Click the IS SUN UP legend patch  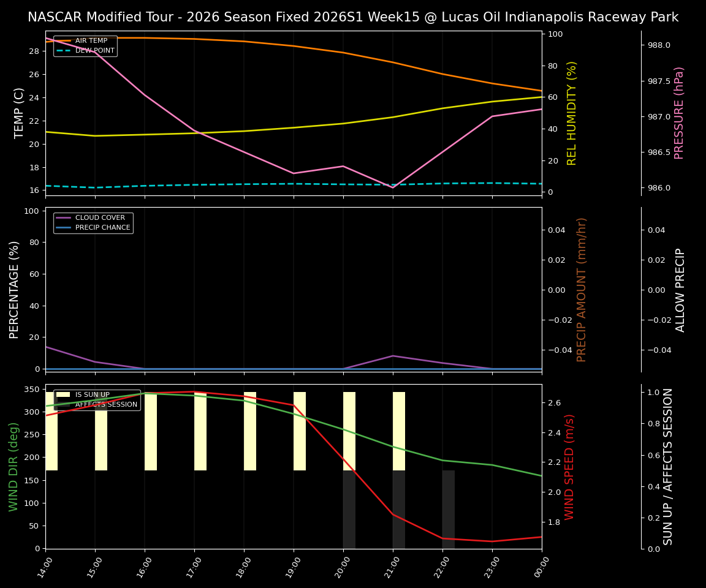pyautogui.click(x=63, y=394)
